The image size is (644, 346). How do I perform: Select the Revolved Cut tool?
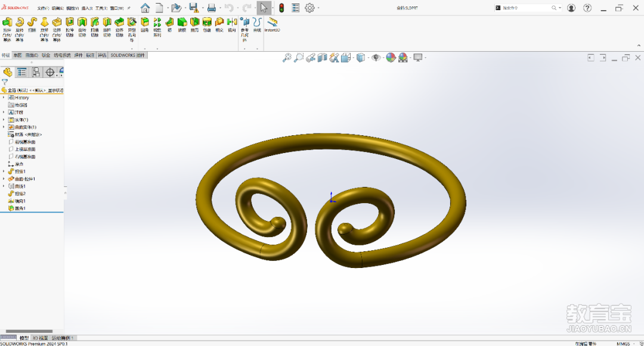(82, 27)
